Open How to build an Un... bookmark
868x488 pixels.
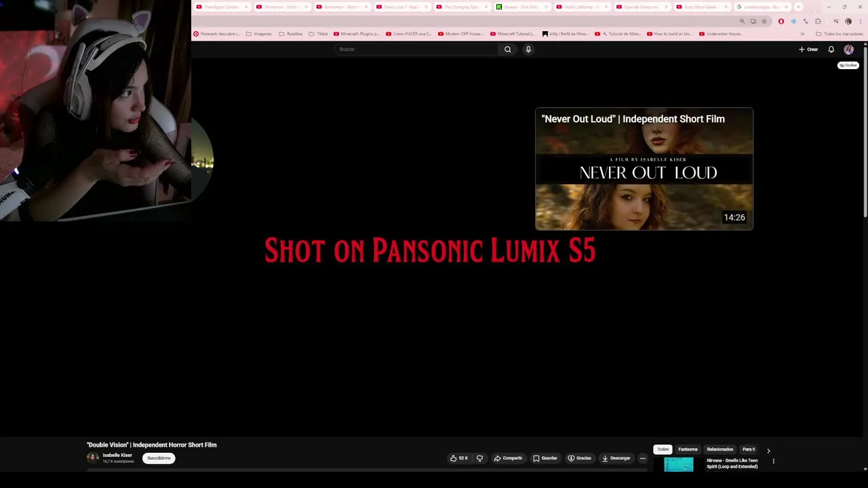[669, 34]
